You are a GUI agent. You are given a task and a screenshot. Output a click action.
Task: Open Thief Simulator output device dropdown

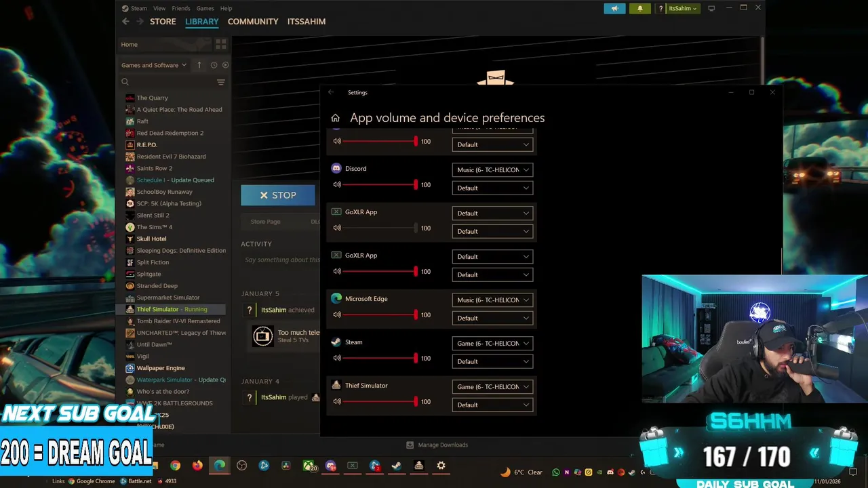point(492,386)
